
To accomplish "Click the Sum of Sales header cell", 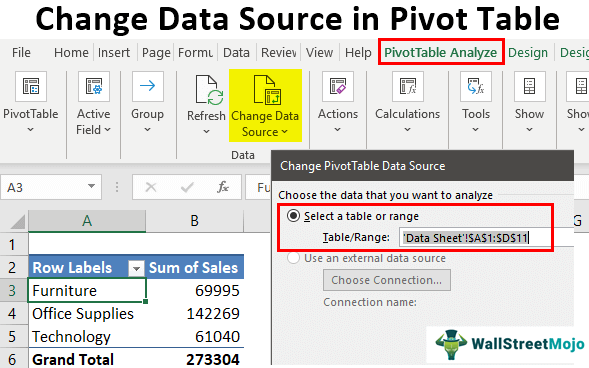I will (195, 267).
